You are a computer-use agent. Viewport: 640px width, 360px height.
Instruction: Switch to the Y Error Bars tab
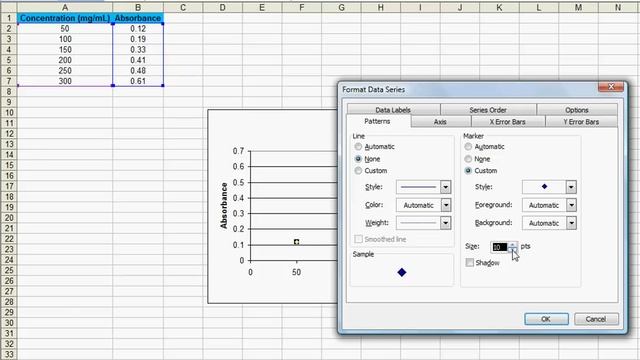click(581, 122)
